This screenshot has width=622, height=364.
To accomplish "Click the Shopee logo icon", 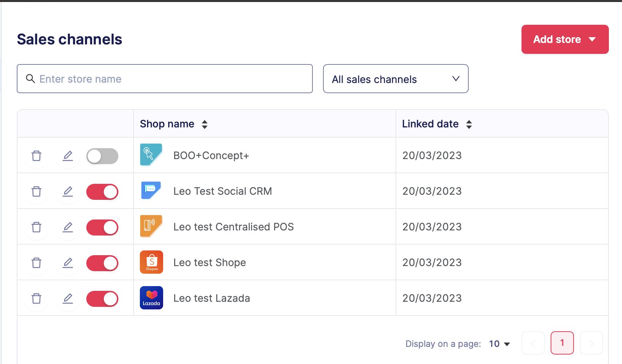I will click(x=151, y=262).
